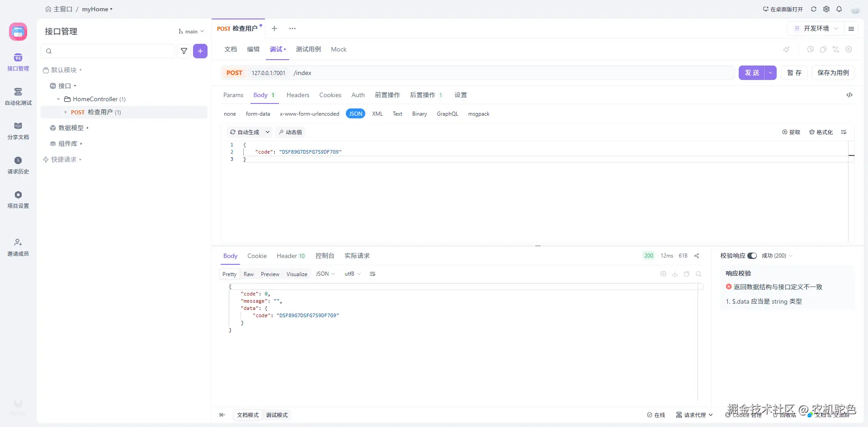This screenshot has height=427, width=868.
Task: Click the 保存为用例 button
Action: 833,73
